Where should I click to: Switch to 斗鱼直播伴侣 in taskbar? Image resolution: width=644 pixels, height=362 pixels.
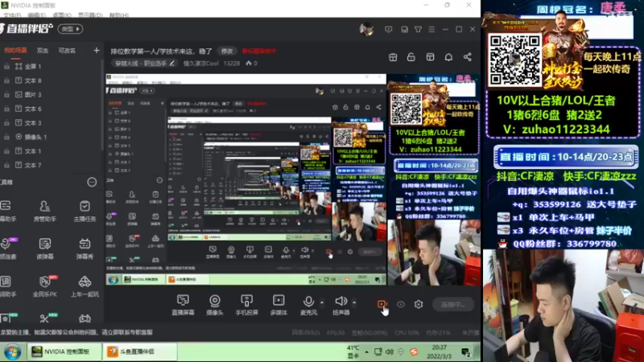click(x=139, y=352)
